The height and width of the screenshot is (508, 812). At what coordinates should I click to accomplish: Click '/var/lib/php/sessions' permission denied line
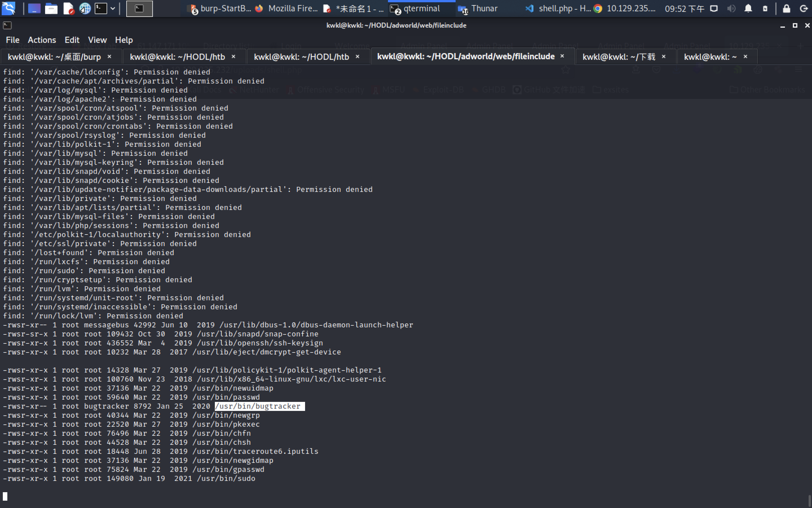pyautogui.click(x=111, y=225)
